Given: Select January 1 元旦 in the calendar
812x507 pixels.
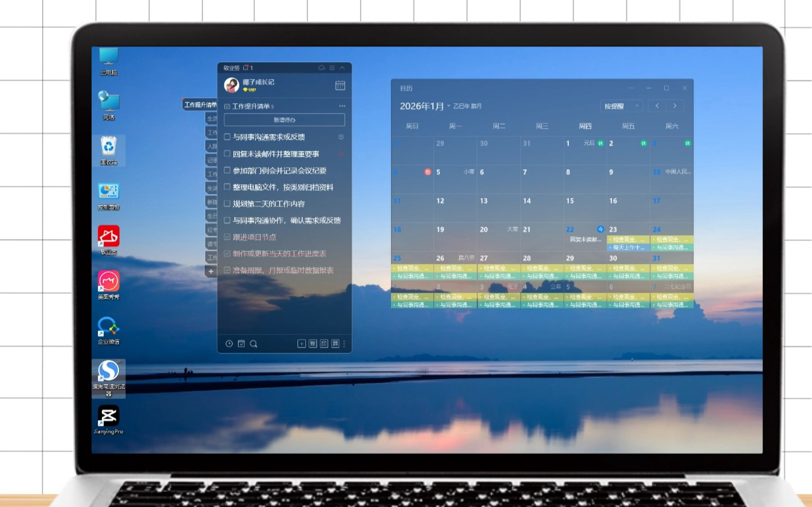Looking at the screenshot, I should pyautogui.click(x=585, y=150).
